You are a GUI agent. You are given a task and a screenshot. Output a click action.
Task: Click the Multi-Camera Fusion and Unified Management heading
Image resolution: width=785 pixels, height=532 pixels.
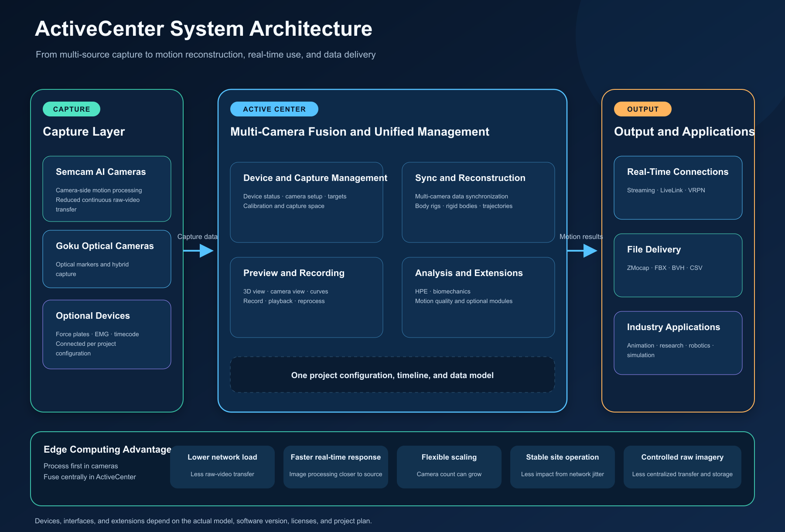360,132
